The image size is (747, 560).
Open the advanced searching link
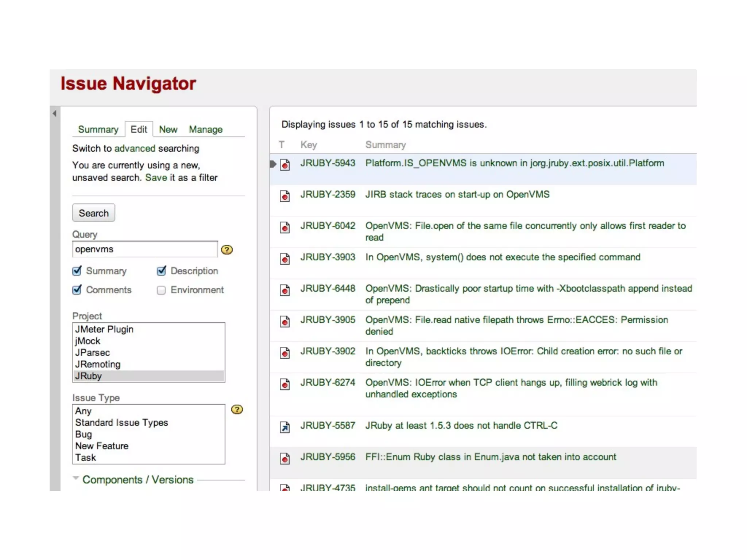tap(135, 148)
